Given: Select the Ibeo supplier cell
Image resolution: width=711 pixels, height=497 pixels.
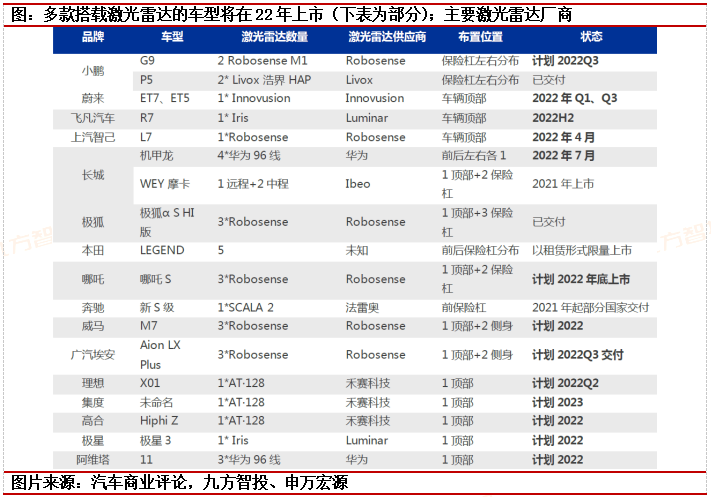Looking at the screenshot, I should point(358,184).
